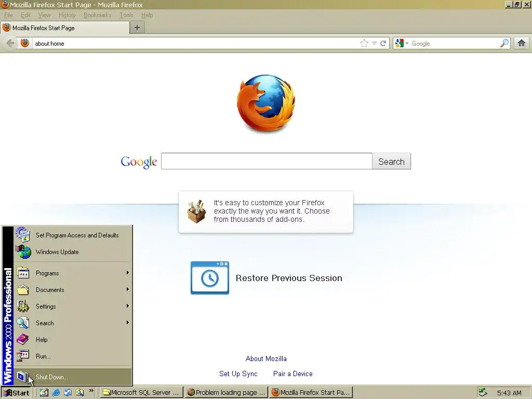532x399 pixels.
Task: Choose Shut Down... from Start menu
Action: click(73, 377)
